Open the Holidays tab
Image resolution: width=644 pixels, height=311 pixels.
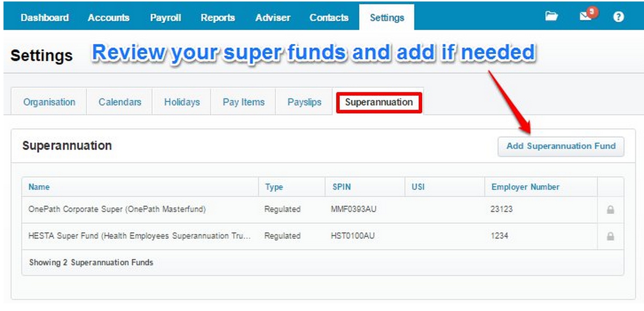click(182, 102)
